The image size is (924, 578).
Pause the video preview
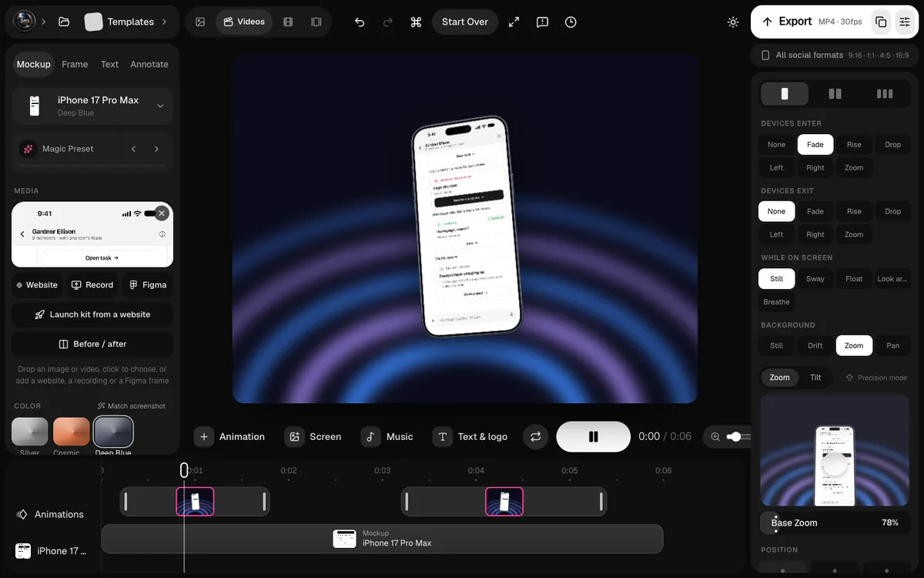coord(593,436)
